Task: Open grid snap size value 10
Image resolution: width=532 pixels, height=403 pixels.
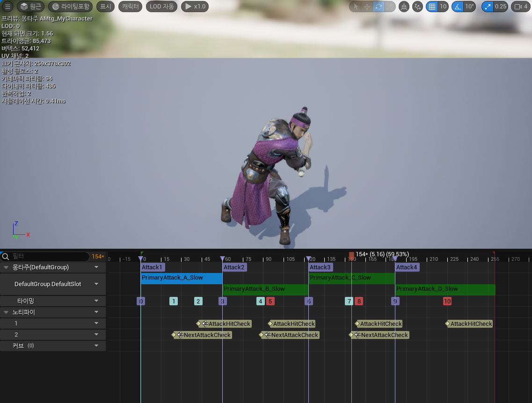Action: point(443,7)
